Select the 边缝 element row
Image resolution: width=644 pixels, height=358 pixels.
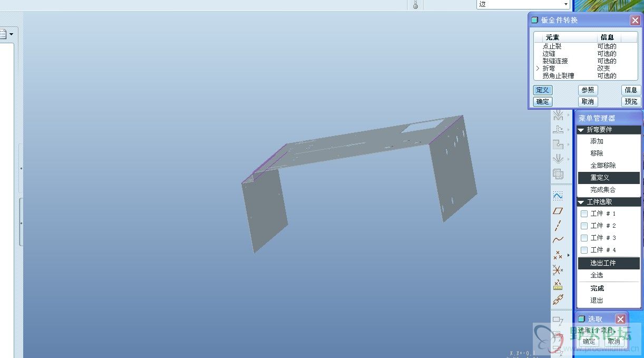585,54
